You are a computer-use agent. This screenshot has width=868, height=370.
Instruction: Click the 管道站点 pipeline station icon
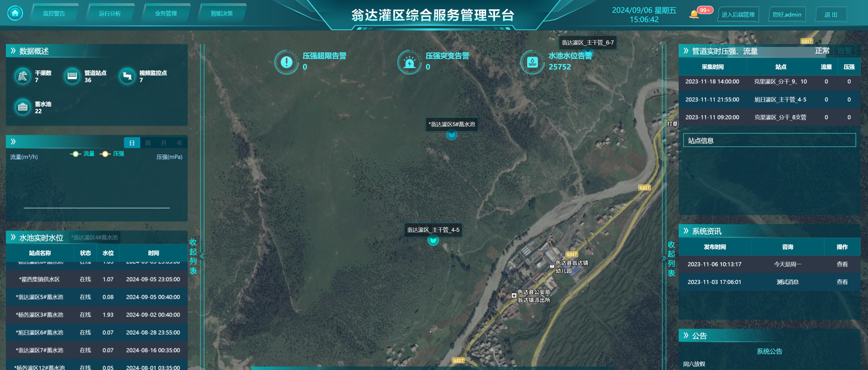tap(72, 76)
